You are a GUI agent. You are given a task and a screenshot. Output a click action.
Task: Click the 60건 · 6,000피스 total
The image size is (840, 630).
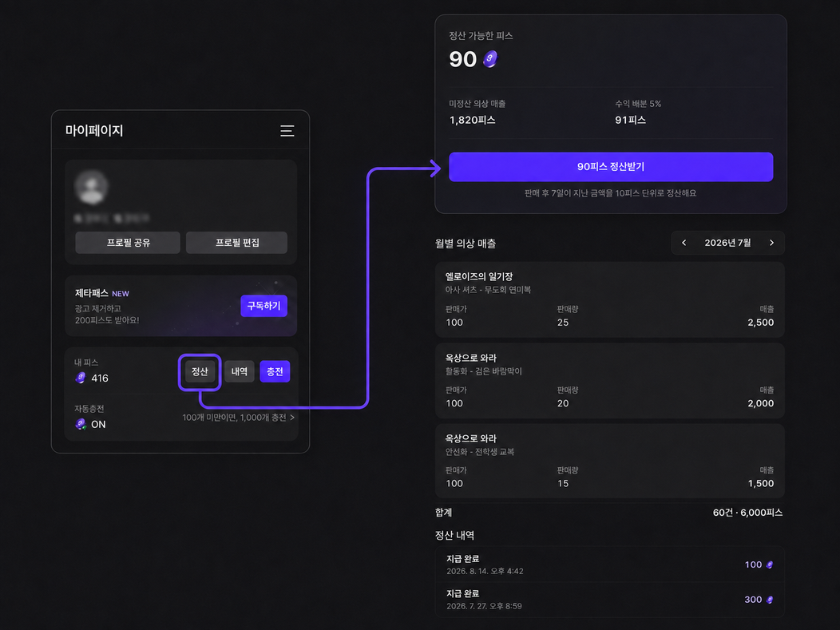pyautogui.click(x=747, y=513)
